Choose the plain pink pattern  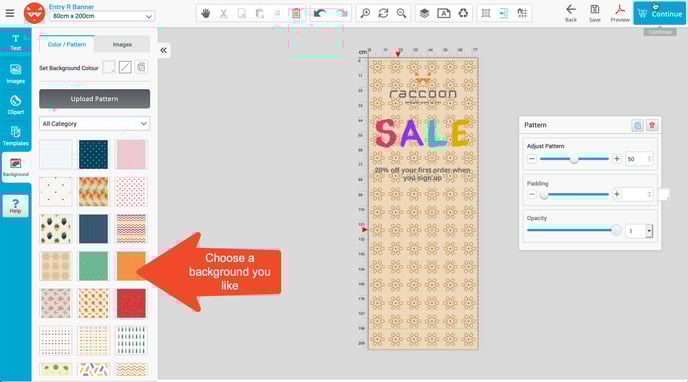pyautogui.click(x=131, y=154)
